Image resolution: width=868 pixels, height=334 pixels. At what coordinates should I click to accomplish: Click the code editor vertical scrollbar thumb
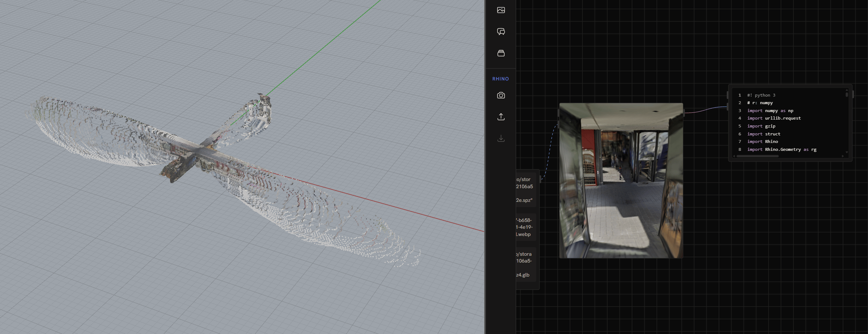tap(847, 95)
